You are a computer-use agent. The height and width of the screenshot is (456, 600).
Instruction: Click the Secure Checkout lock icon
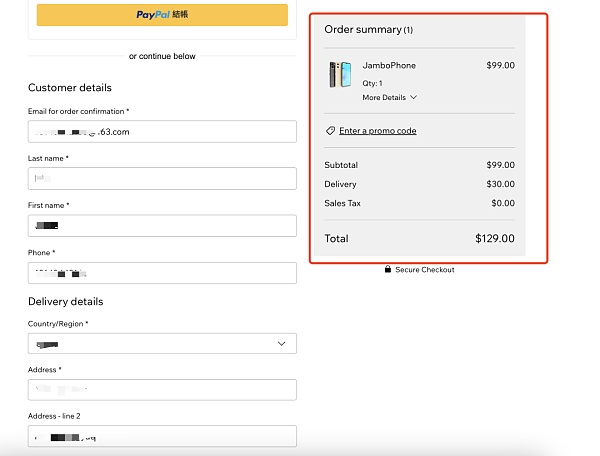pyautogui.click(x=388, y=270)
